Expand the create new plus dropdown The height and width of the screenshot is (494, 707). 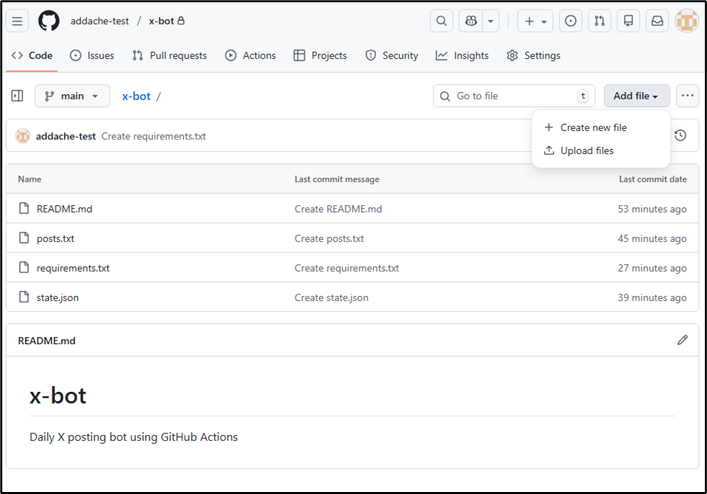[535, 21]
